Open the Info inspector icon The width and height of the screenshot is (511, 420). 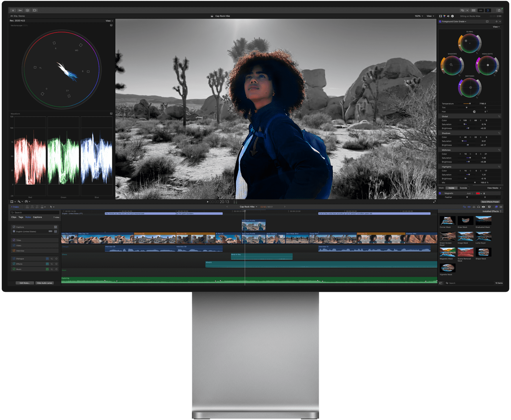452,16
